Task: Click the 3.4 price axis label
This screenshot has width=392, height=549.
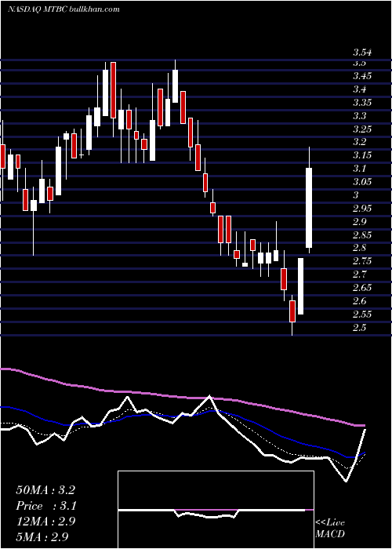Action: pos(359,89)
